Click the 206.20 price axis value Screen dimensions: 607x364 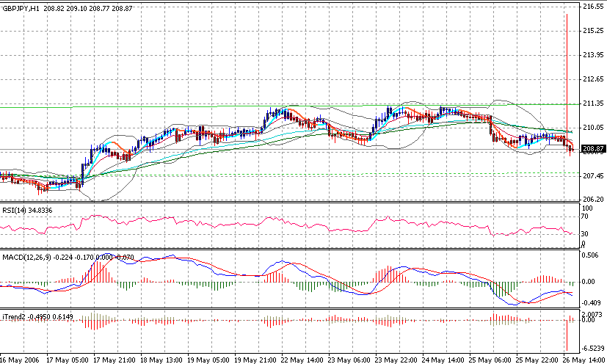tap(593, 199)
